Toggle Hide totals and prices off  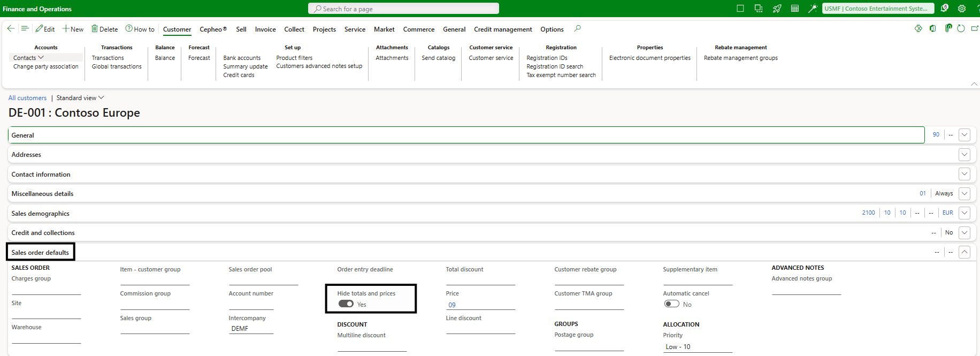pyautogui.click(x=346, y=304)
